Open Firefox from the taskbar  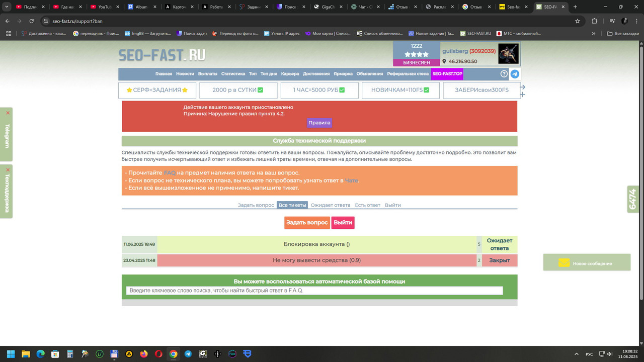[144, 354]
